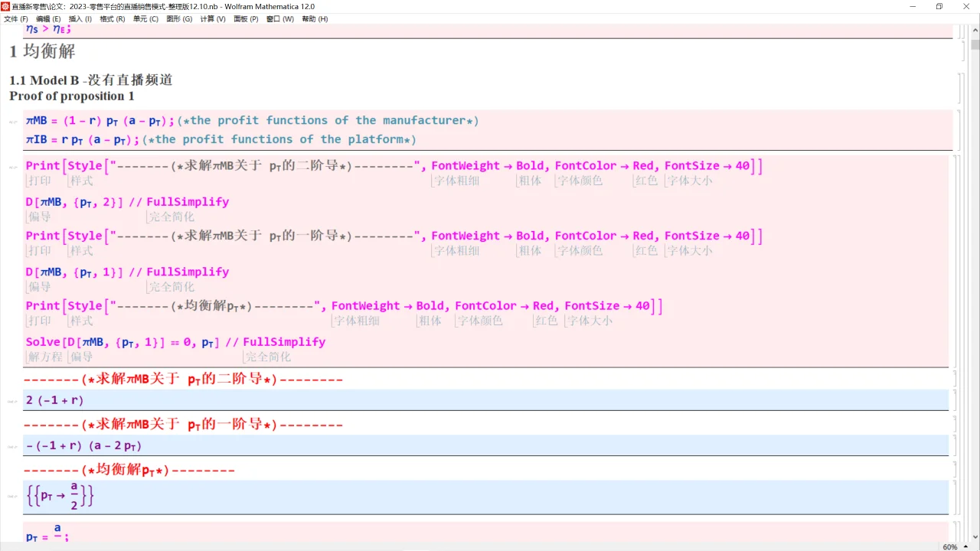
Task: Click the output '2 (-1 + r)'
Action: (54, 400)
